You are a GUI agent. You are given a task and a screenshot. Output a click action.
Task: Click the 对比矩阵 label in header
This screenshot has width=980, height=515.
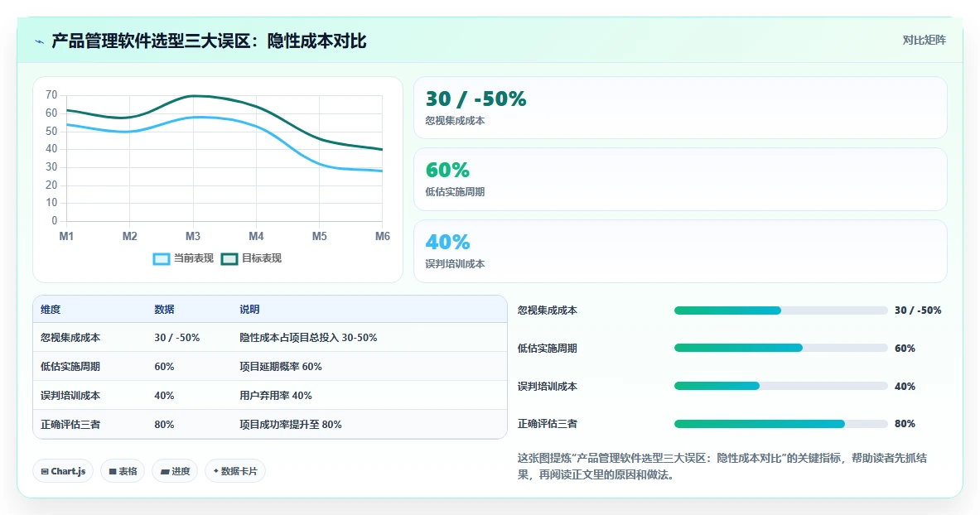924,40
